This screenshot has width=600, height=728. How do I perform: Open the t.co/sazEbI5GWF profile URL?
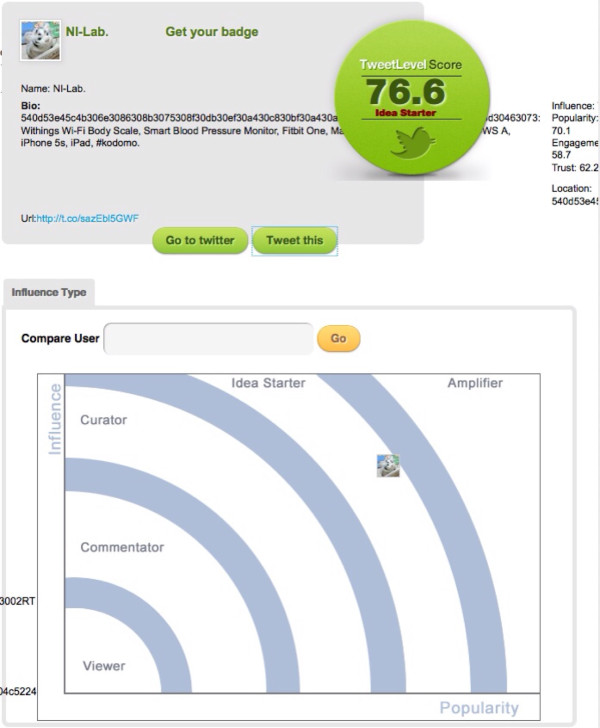(x=87, y=218)
